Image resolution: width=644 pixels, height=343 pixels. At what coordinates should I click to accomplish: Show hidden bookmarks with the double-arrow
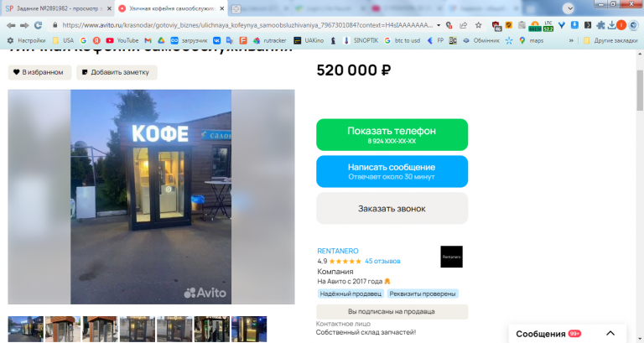571,40
